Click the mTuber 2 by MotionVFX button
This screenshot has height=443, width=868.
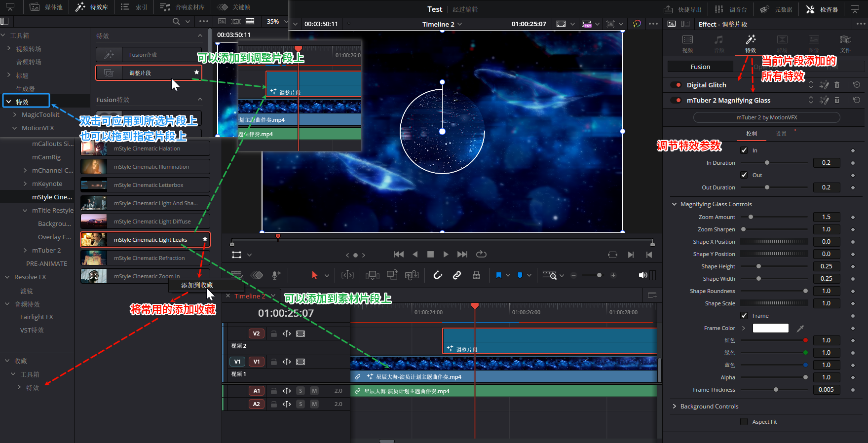[x=766, y=117]
